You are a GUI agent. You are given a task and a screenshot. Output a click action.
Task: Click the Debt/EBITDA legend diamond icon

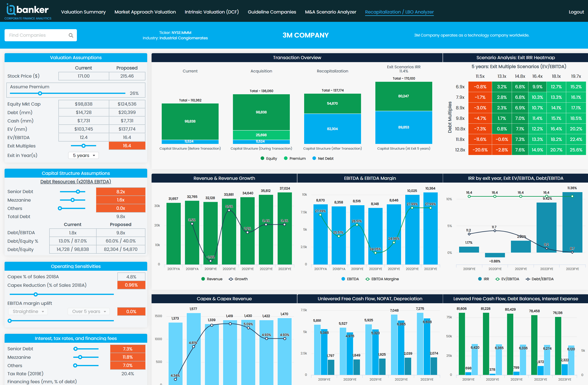[528, 279]
